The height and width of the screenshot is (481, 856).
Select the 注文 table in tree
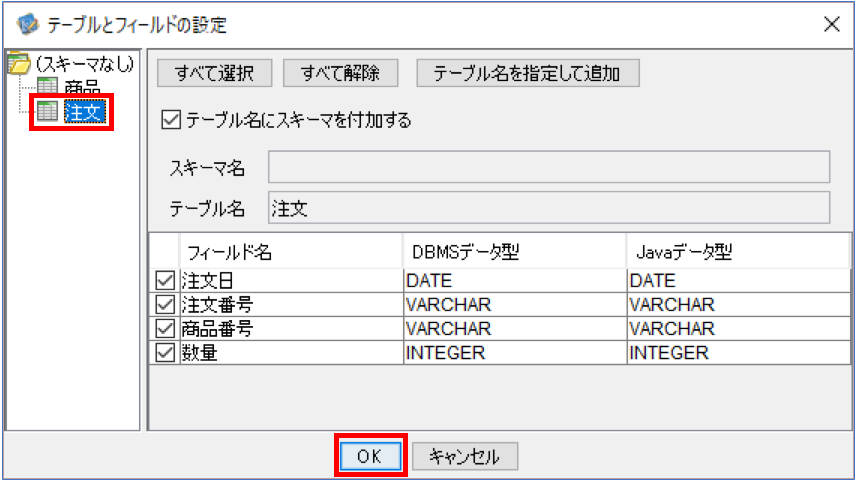coord(84,112)
